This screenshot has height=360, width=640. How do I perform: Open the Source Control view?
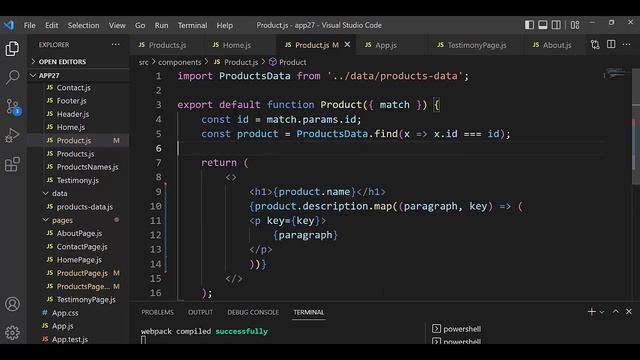12,107
